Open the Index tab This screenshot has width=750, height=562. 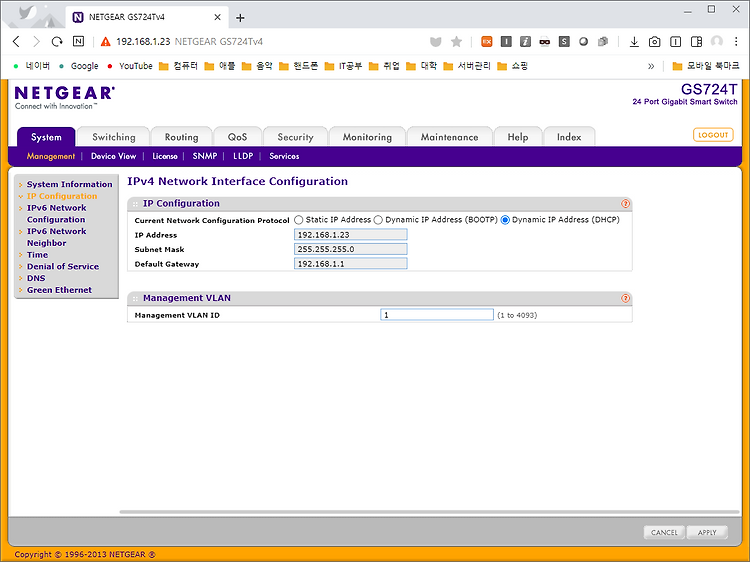[x=569, y=137]
